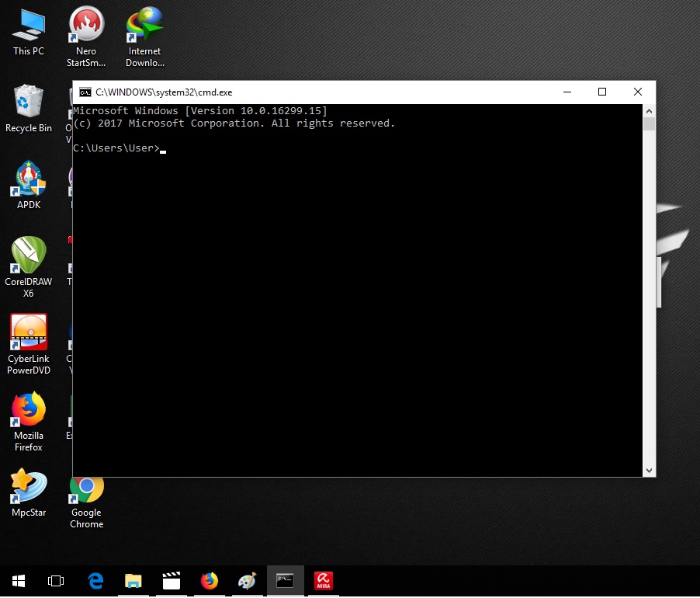This screenshot has width=700, height=598.
Task: Open Paint from the taskbar
Action: pyautogui.click(x=248, y=580)
